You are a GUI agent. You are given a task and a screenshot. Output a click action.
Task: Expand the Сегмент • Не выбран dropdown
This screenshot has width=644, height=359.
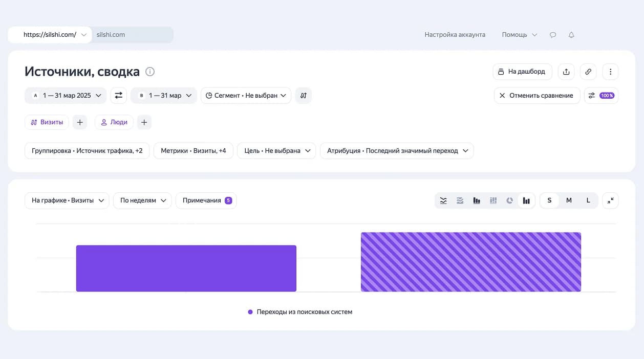coord(246,96)
